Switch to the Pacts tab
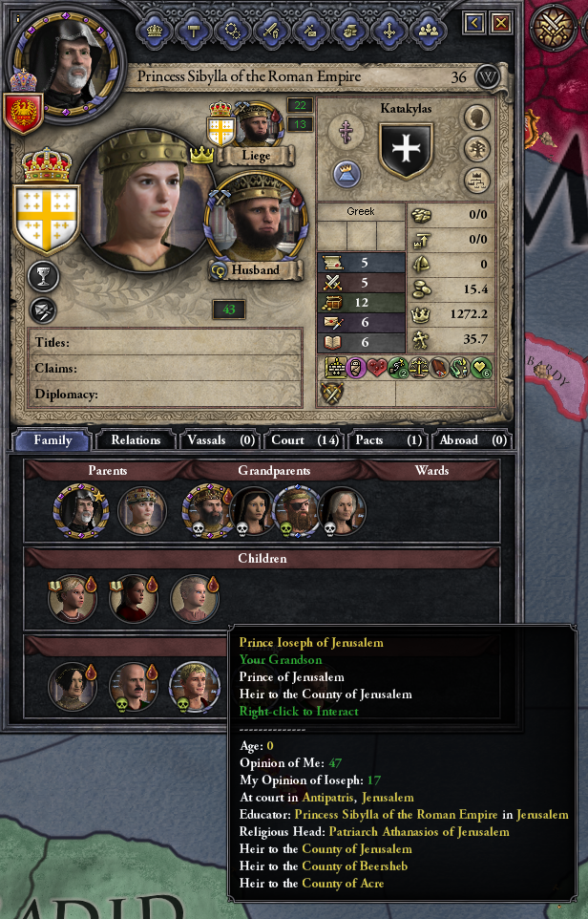This screenshot has height=919, width=588. pos(388,440)
